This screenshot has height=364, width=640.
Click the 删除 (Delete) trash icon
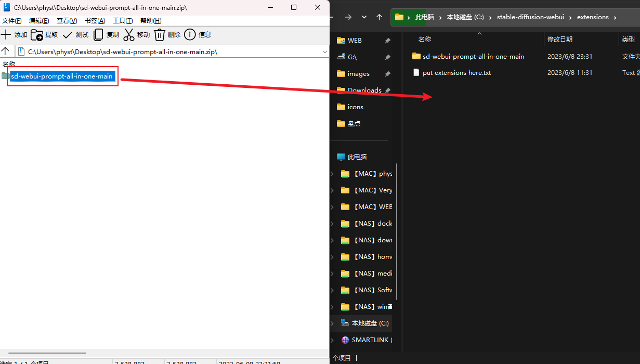[x=160, y=35]
